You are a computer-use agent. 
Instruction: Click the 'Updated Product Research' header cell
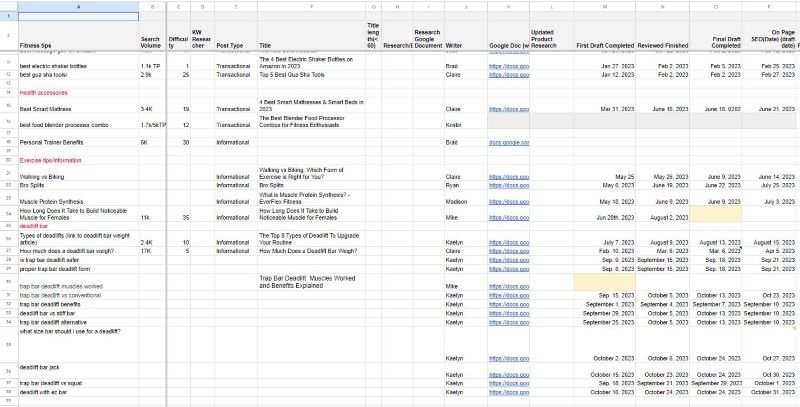click(x=552, y=36)
